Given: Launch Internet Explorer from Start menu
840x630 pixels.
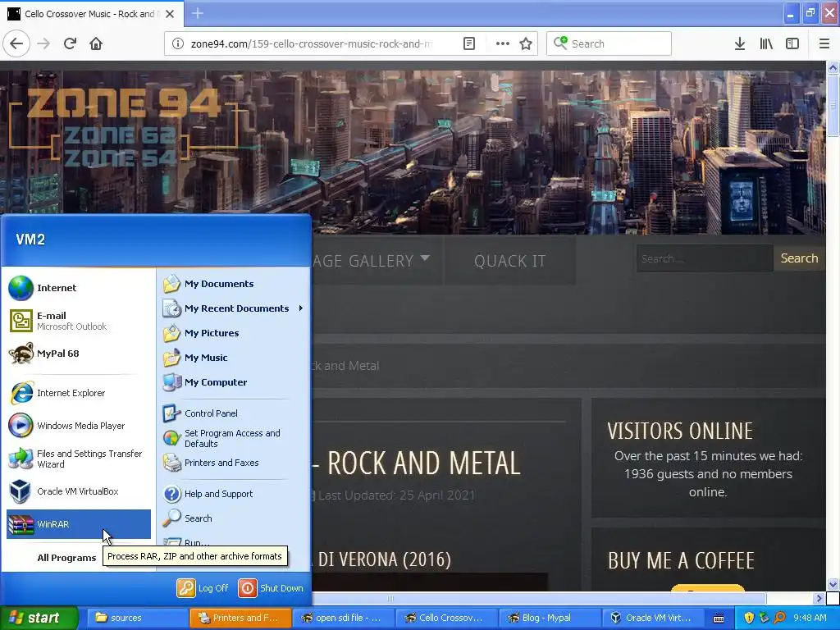Looking at the screenshot, I should tap(79, 393).
